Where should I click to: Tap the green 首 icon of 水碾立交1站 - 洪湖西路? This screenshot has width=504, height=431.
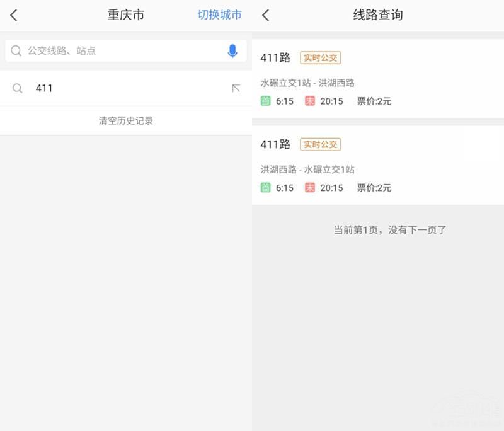[265, 101]
